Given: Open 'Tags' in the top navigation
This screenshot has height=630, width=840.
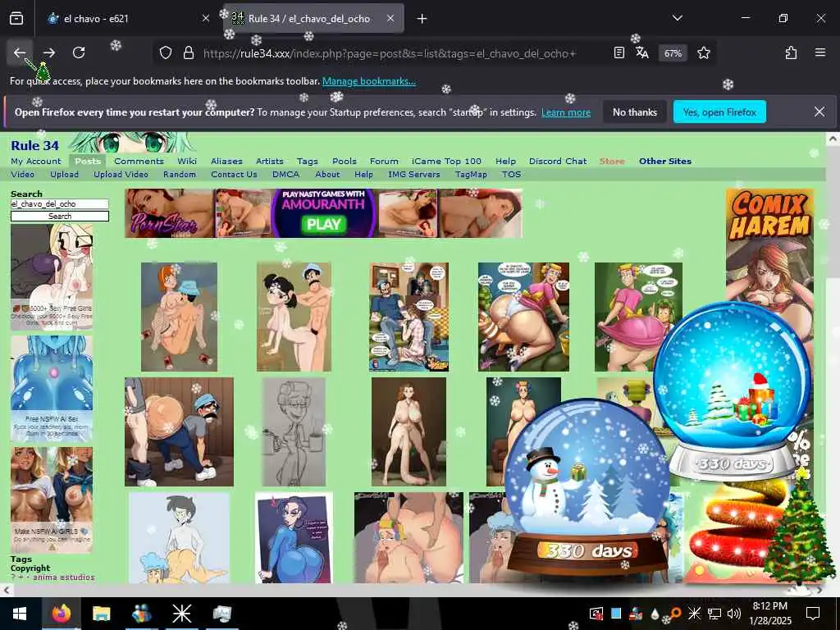Looking at the screenshot, I should coord(308,162).
